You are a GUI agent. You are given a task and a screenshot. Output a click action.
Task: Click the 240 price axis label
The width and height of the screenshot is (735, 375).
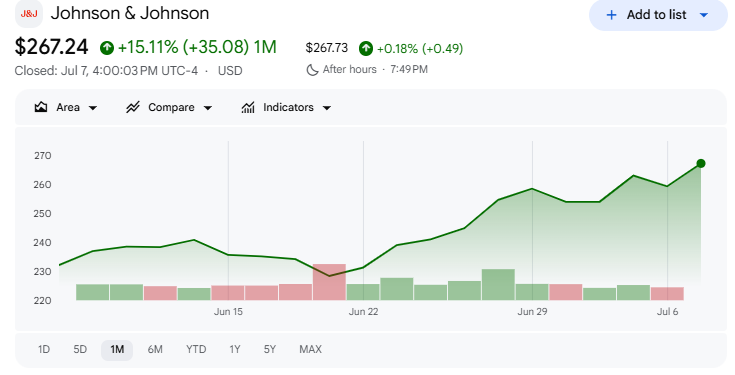[43, 243]
